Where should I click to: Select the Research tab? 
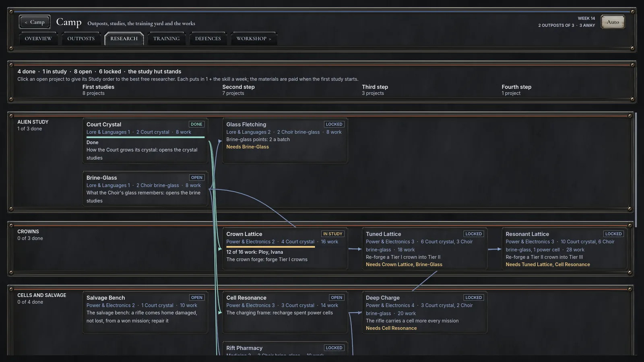point(124,39)
